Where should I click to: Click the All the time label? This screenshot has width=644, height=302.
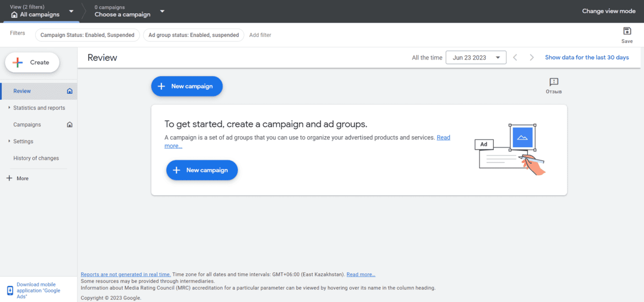point(427,58)
